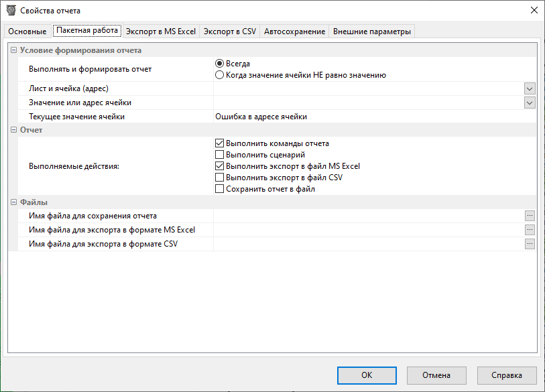Collapse the Отчет section
This screenshot has height=392, width=545.
pos(13,129)
